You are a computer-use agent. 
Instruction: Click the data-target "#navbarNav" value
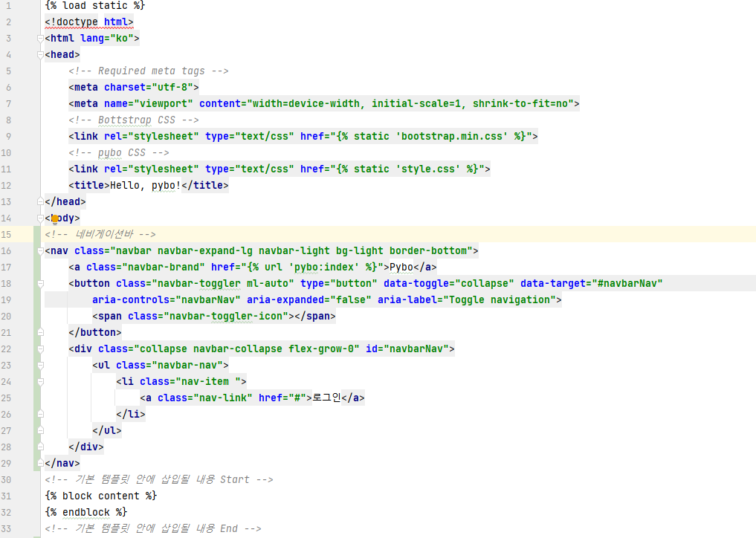627,283
